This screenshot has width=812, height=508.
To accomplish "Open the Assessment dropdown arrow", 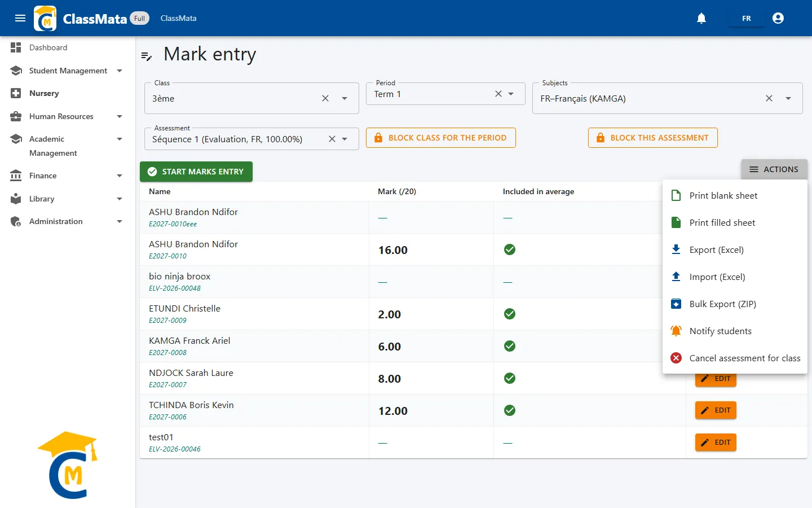I will point(345,139).
